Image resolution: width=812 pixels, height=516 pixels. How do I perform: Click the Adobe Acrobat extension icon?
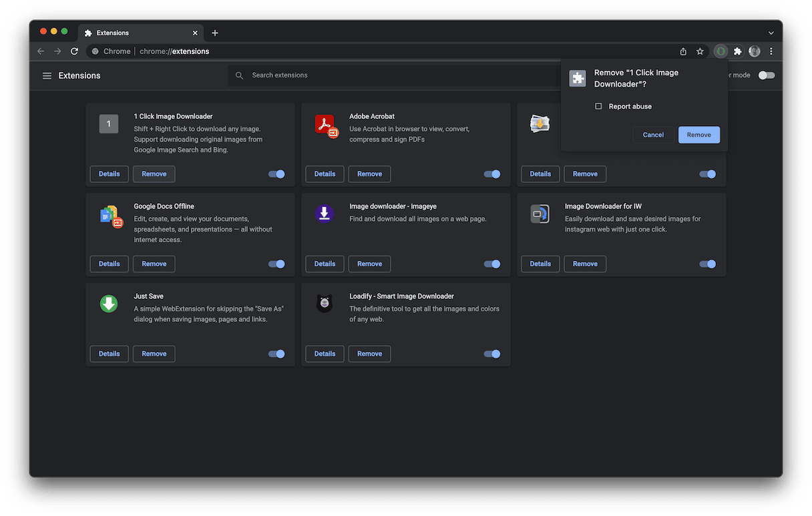coord(326,125)
